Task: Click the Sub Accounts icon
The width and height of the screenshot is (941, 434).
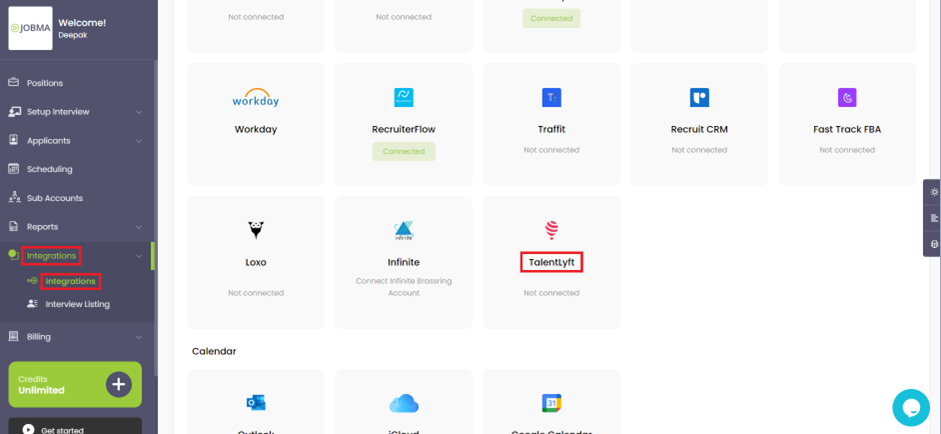Action: (13, 197)
